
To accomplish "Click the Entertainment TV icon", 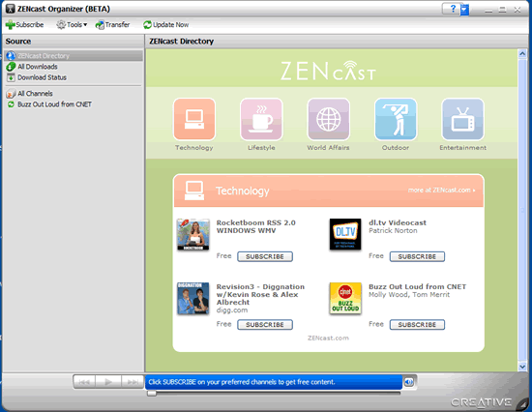I will click(462, 119).
